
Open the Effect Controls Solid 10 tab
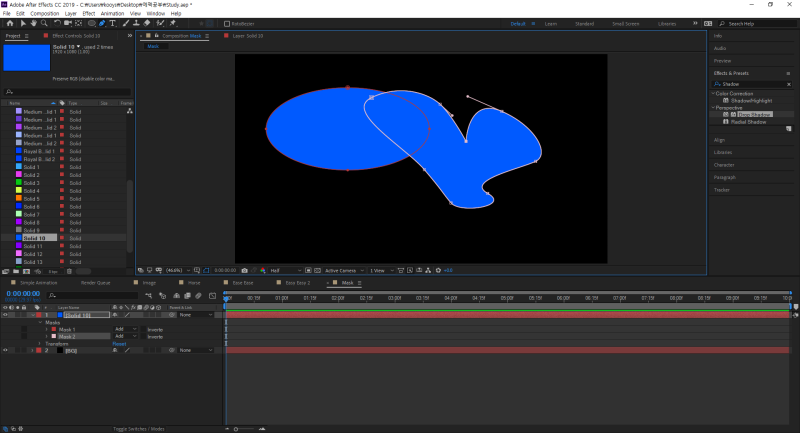pos(76,36)
